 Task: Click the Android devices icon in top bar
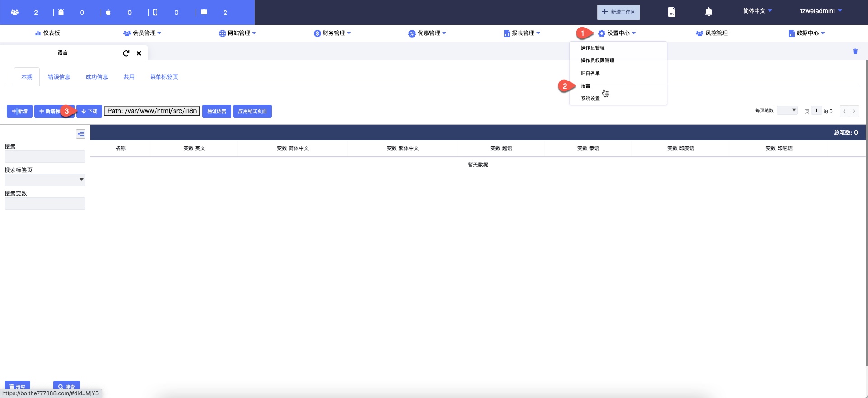coord(61,12)
